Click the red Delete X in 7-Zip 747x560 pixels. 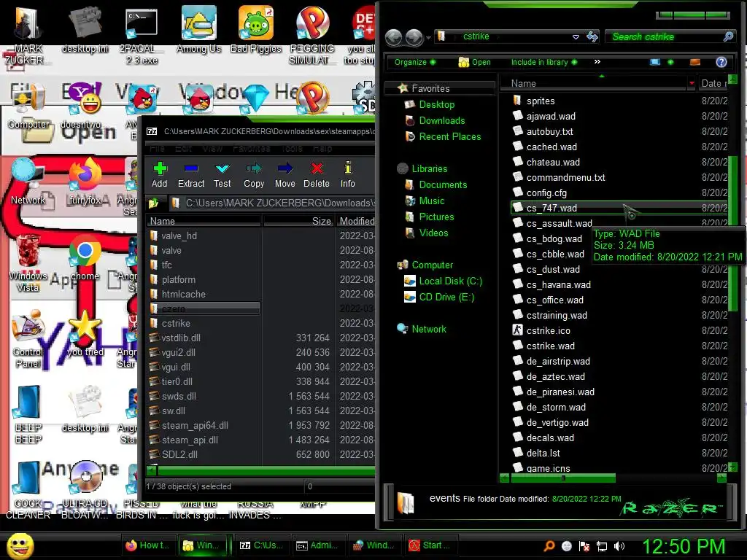(317, 168)
